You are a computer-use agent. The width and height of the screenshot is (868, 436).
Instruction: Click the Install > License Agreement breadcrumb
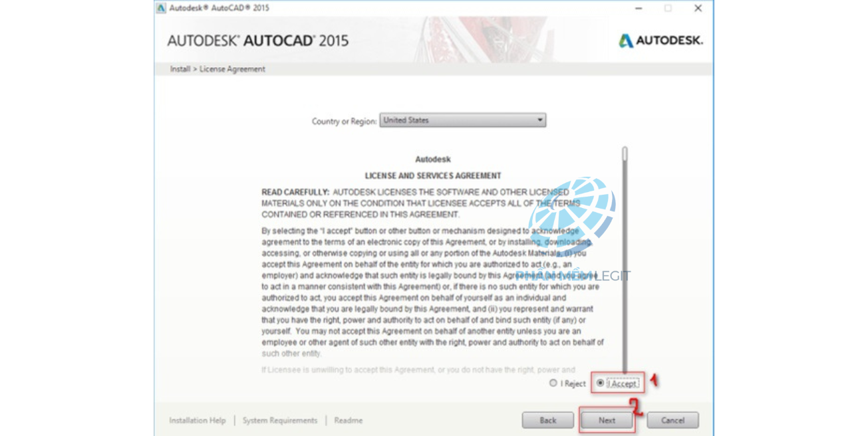[x=217, y=69]
